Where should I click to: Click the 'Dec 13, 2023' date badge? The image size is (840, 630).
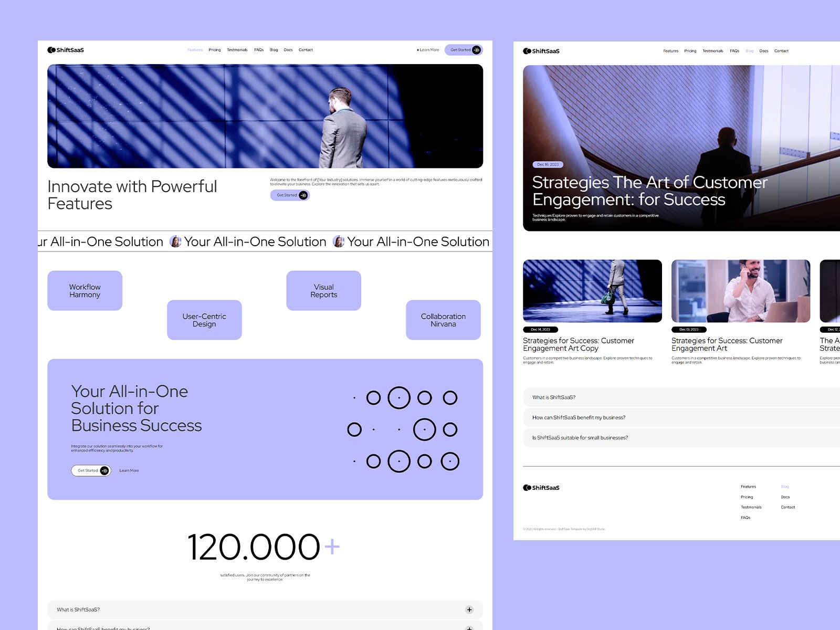click(x=689, y=330)
